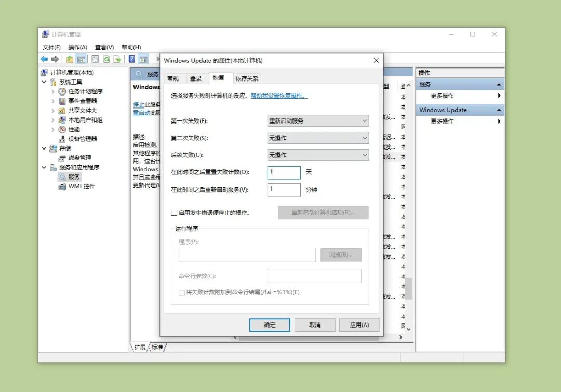
Task: Enable 启用发生错误便停止的操作 checkbox
Action: [174, 213]
